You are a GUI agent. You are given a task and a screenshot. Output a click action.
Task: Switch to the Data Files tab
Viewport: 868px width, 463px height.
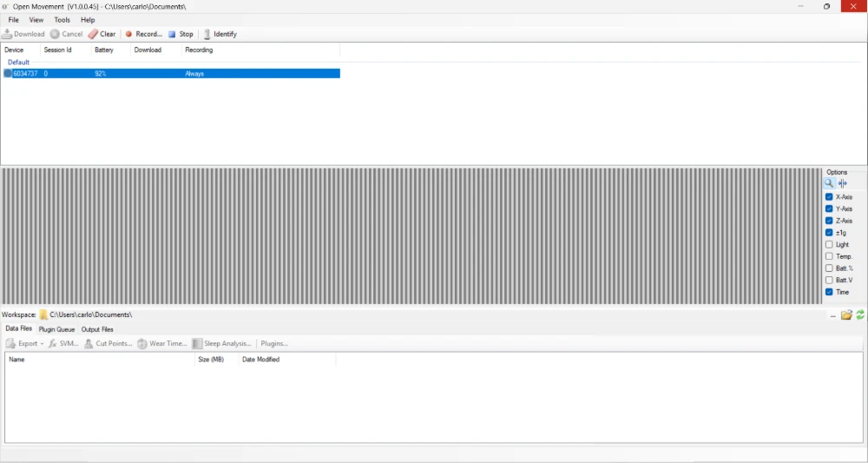tap(19, 328)
